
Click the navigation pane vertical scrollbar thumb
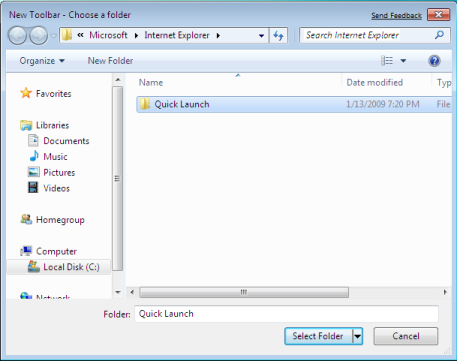click(118, 178)
